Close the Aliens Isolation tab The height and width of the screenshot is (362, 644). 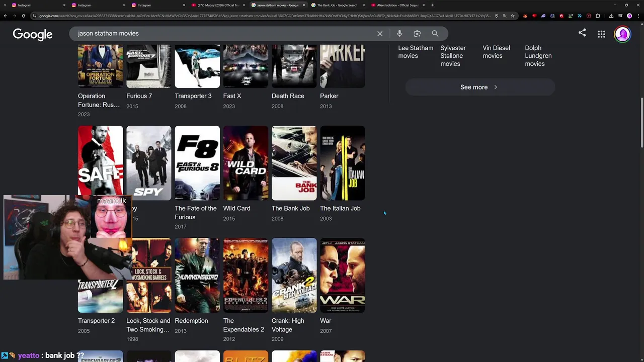tap(424, 5)
